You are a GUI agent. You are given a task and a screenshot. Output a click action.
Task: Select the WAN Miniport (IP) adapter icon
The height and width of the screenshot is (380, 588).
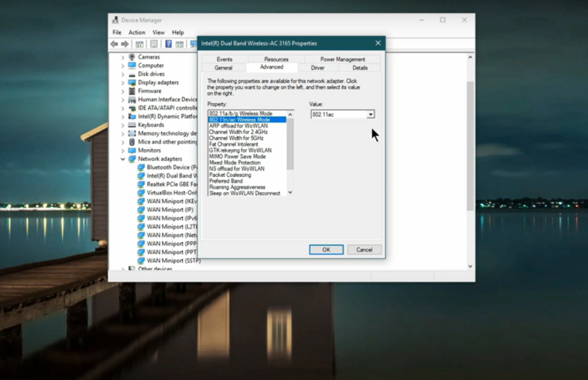141,210
